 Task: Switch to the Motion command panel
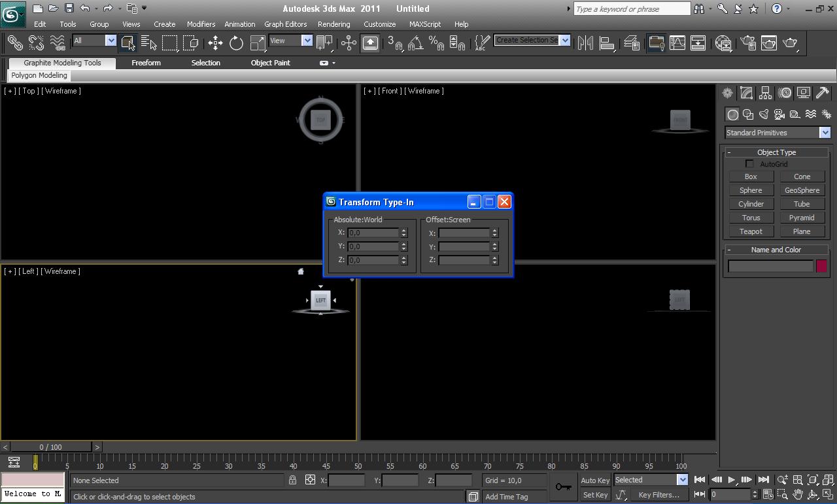785,93
